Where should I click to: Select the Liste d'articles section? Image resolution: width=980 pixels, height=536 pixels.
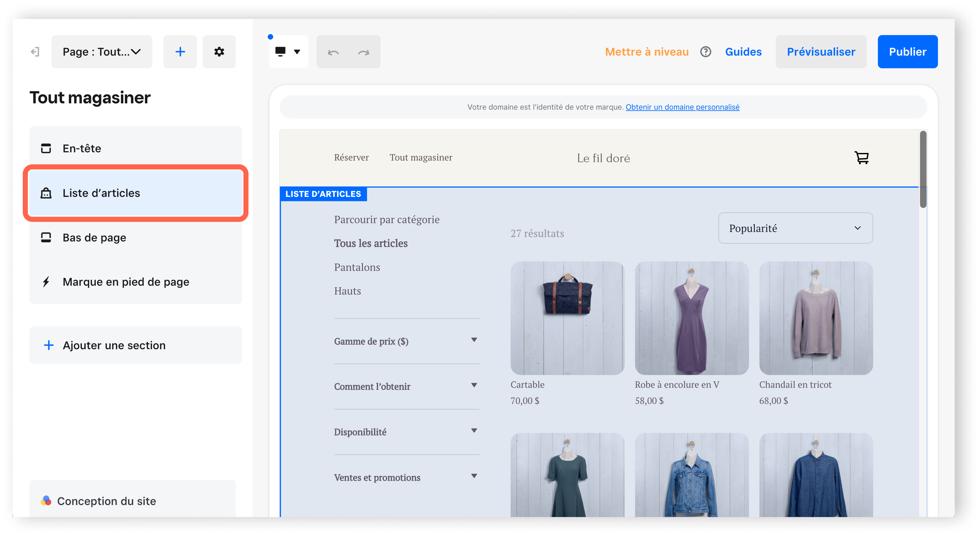pyautogui.click(x=136, y=193)
